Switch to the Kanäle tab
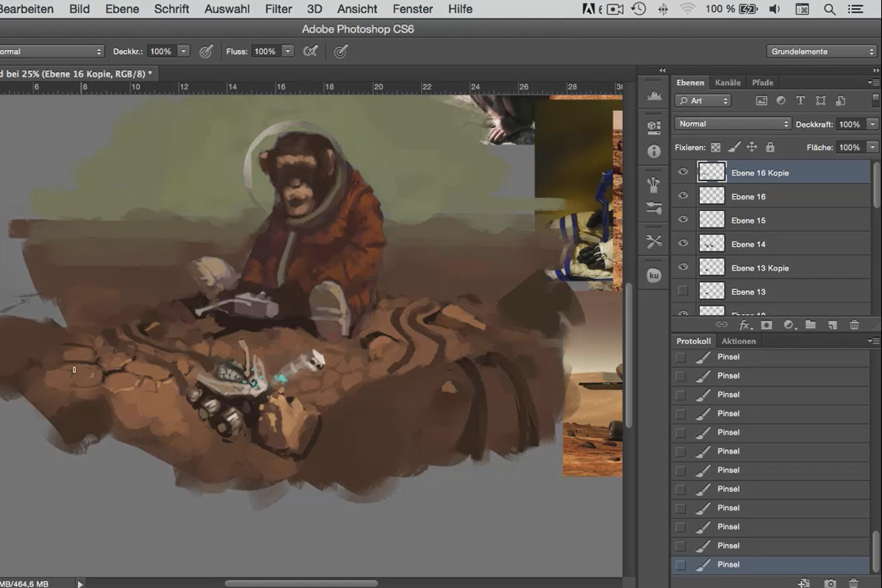 [728, 82]
